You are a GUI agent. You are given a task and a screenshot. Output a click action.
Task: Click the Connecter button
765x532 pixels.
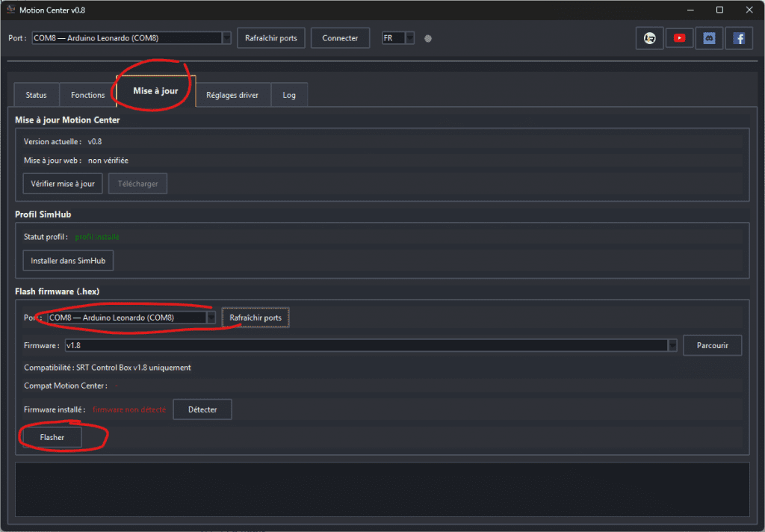[x=340, y=38]
